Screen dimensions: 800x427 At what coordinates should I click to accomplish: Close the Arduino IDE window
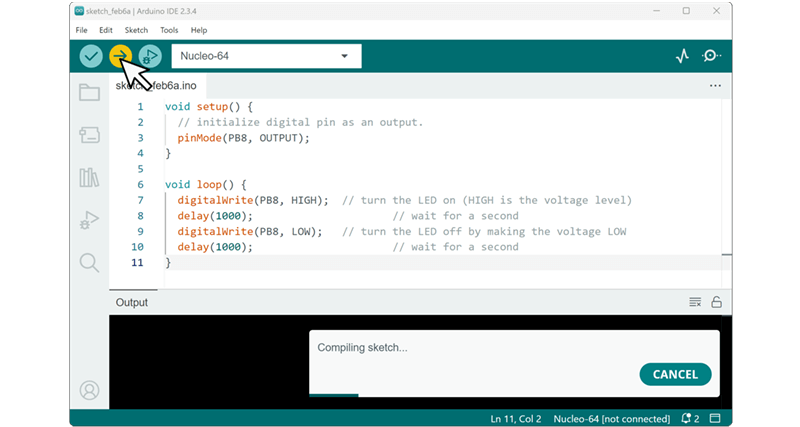click(716, 11)
